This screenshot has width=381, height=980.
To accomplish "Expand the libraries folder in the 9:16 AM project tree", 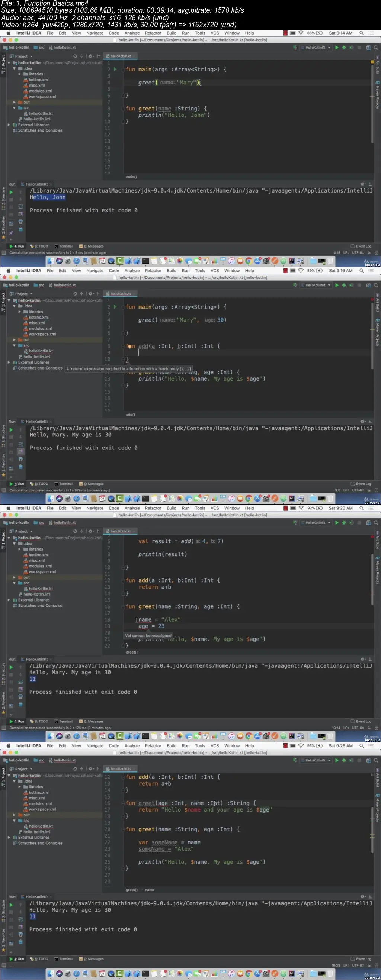I will (x=20, y=312).
